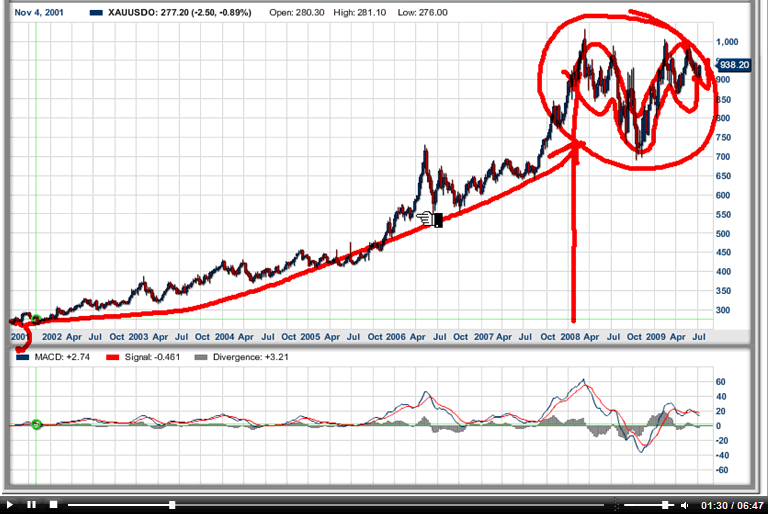Stop the video with the square button
Screen dimensions: 774x521
point(54,505)
